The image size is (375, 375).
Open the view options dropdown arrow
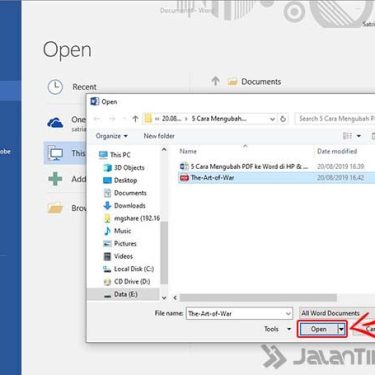pos(359,136)
